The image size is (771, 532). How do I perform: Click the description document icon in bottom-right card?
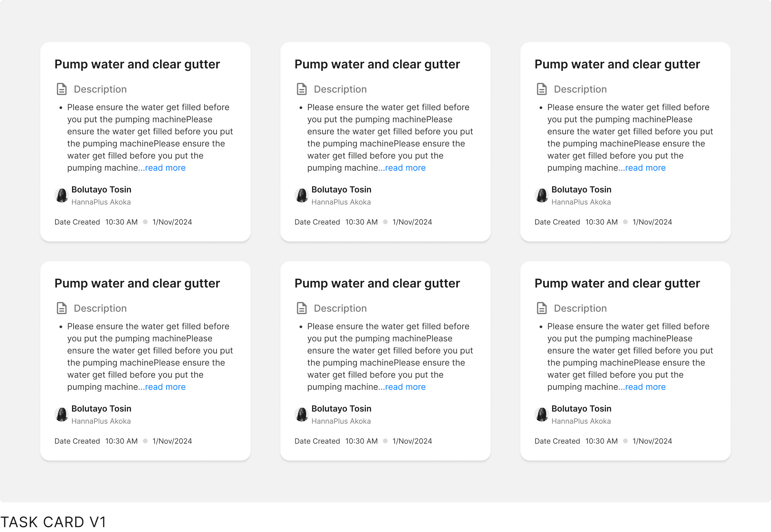tap(542, 308)
